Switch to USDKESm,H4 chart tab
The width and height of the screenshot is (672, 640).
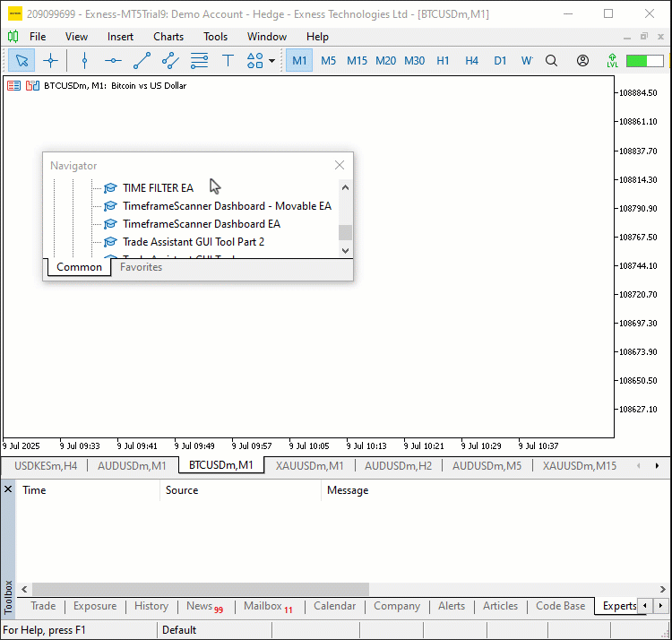click(46, 465)
